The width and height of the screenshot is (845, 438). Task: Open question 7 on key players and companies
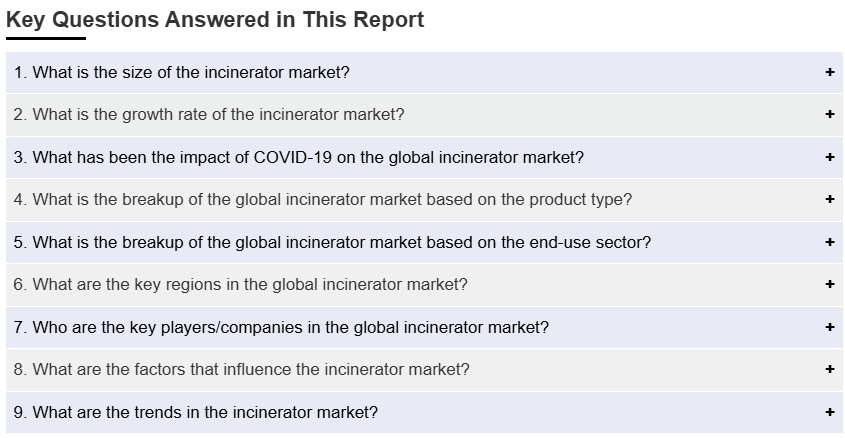tap(424, 328)
